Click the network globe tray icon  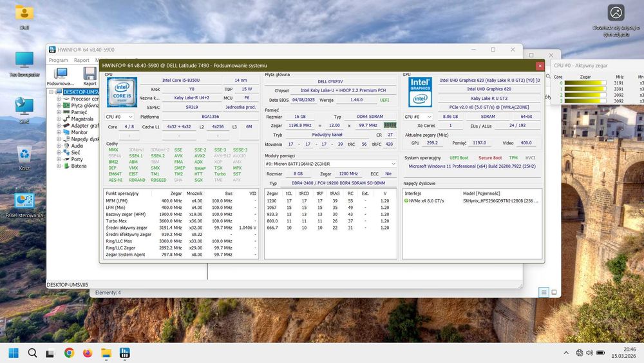click(x=579, y=353)
